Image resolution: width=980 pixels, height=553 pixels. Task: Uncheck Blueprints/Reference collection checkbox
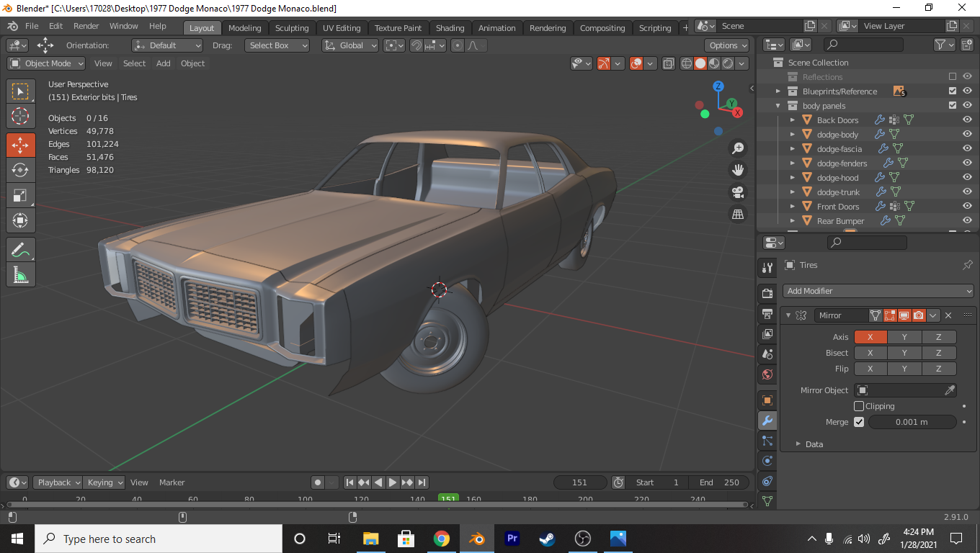(x=953, y=91)
